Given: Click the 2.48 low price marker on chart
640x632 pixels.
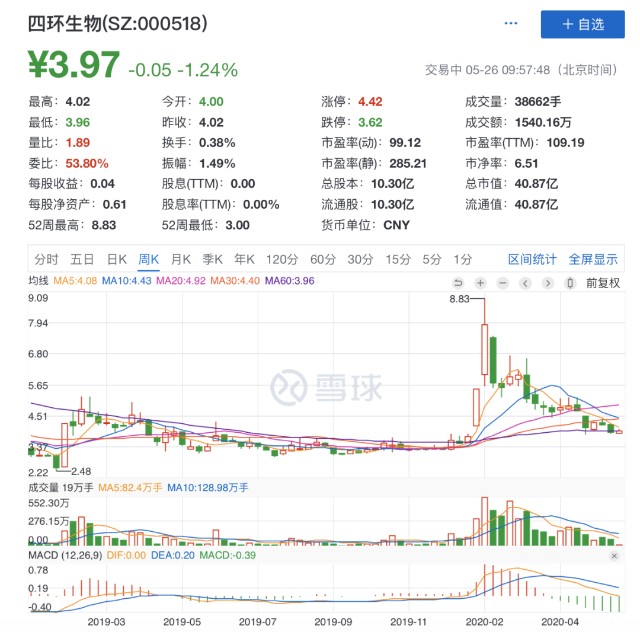Looking at the screenshot, I should click(x=81, y=472).
